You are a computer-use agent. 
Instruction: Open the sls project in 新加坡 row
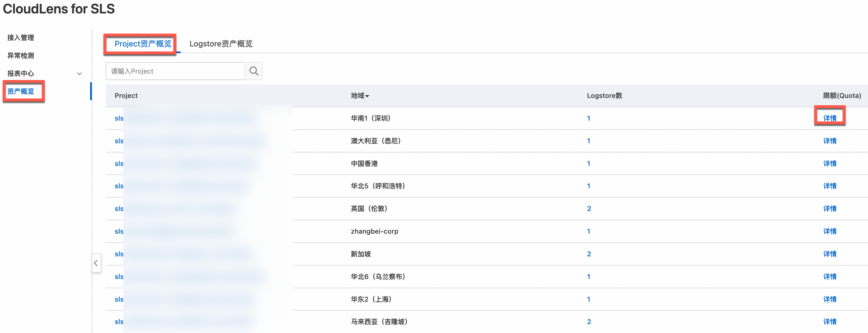pos(119,254)
